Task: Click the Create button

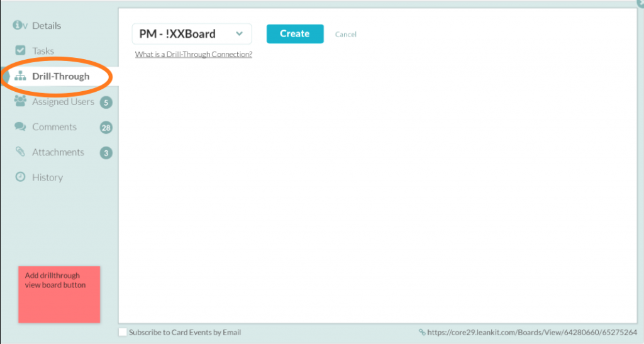Action: [295, 34]
